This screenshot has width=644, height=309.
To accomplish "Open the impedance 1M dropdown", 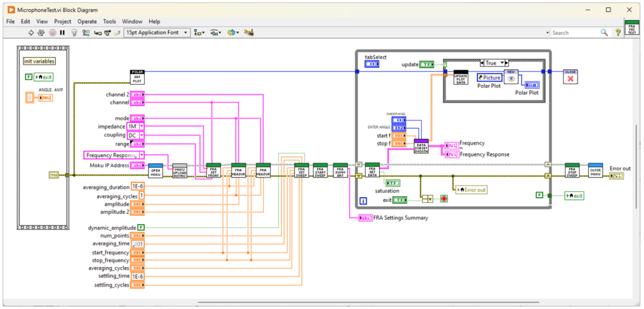I will [x=141, y=126].
